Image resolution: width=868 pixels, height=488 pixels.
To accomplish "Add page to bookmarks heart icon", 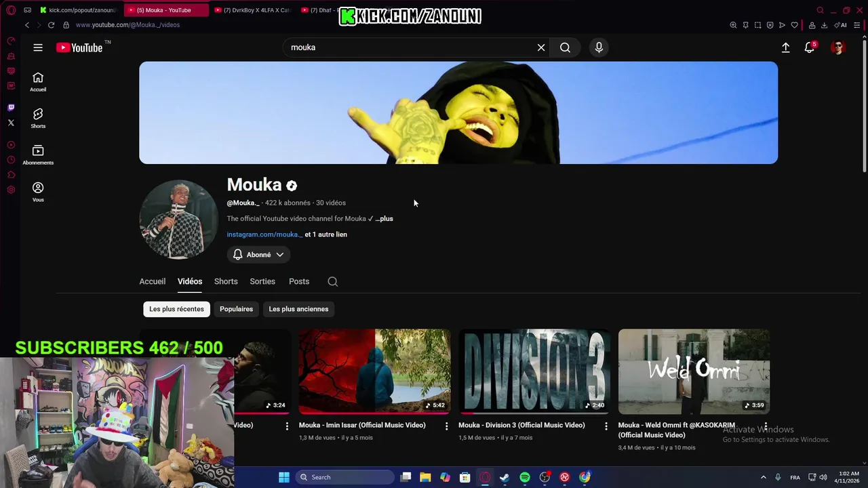I will tap(794, 25).
